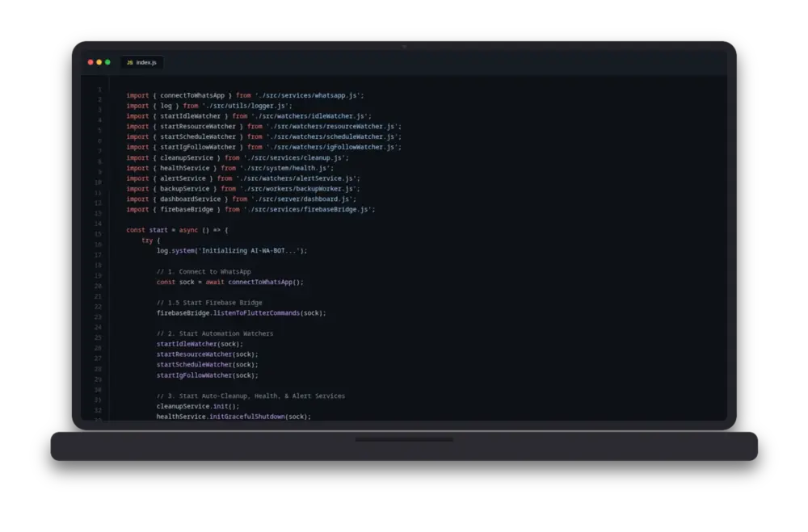Click the backupWorker.js import line
808x532 pixels.
tap(243, 188)
